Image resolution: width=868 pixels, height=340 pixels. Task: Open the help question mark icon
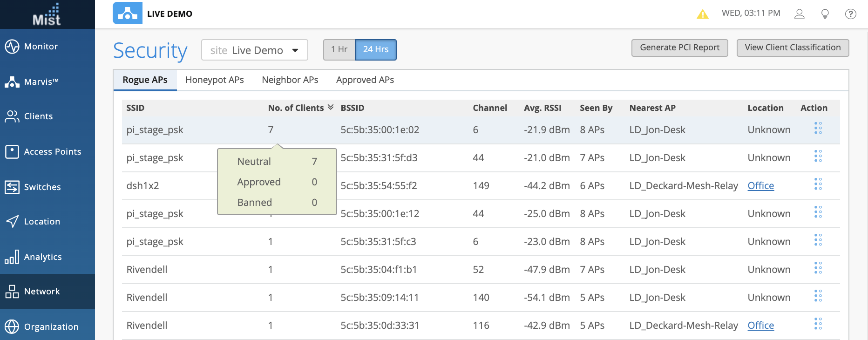point(850,14)
